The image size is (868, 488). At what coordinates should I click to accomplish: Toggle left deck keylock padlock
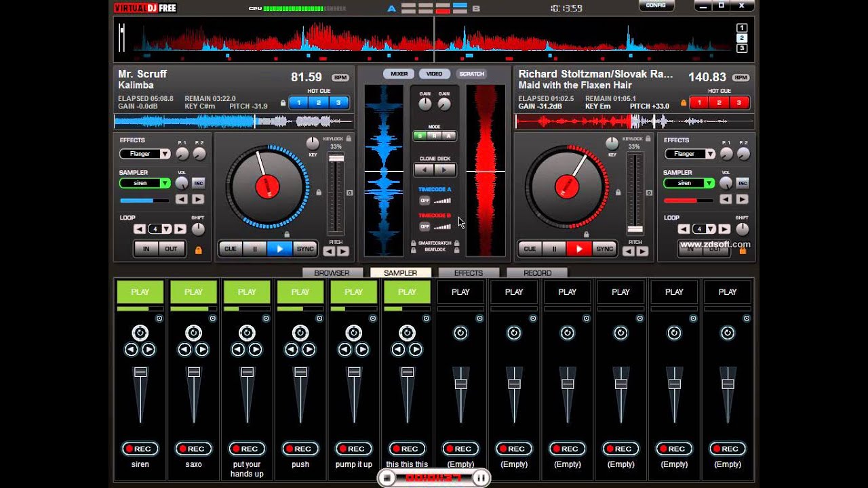(x=349, y=138)
